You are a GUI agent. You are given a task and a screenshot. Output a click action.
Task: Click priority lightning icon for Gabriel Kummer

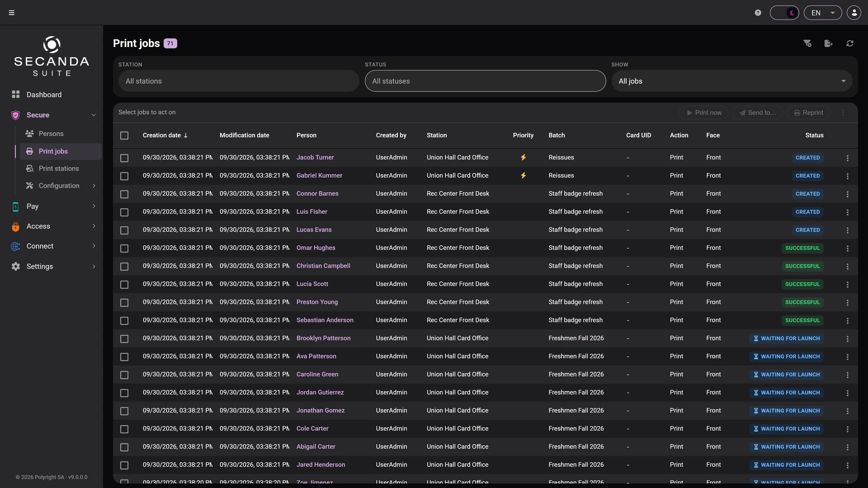[x=523, y=175]
